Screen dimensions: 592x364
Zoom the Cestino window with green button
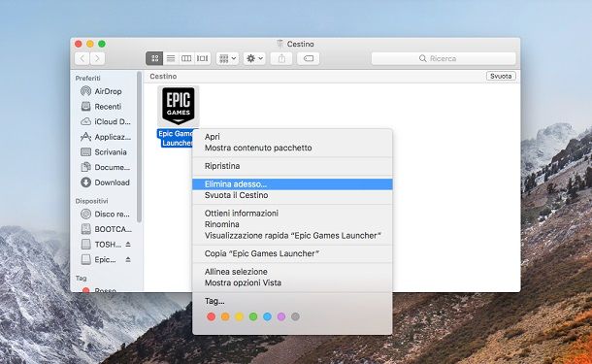tap(102, 44)
